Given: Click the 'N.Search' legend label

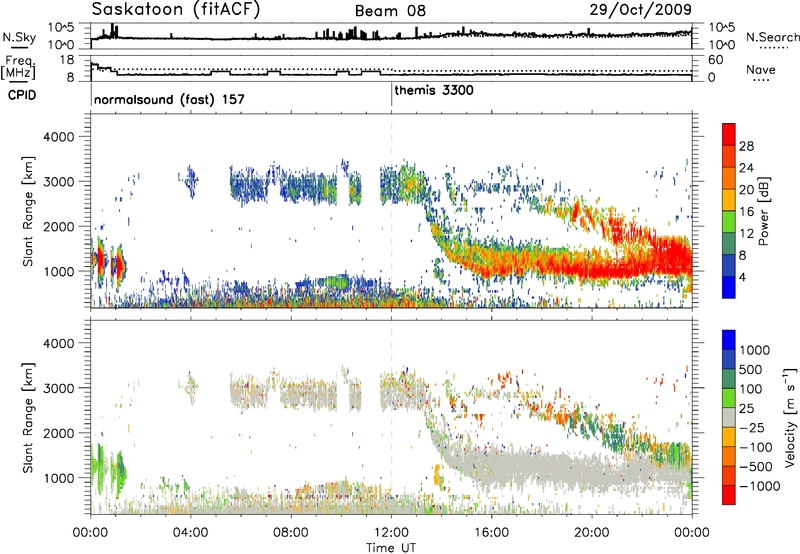Looking at the screenshot, I should click(x=772, y=37).
